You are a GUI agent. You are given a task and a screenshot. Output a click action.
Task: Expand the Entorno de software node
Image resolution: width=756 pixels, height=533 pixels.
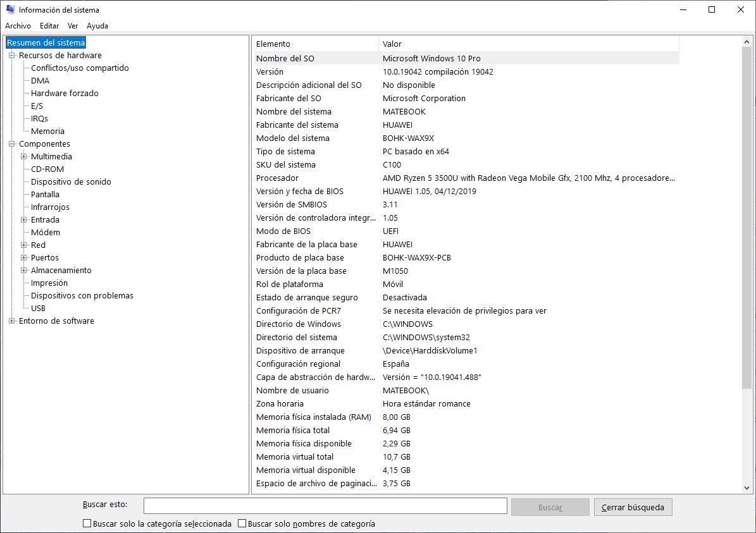(12, 321)
